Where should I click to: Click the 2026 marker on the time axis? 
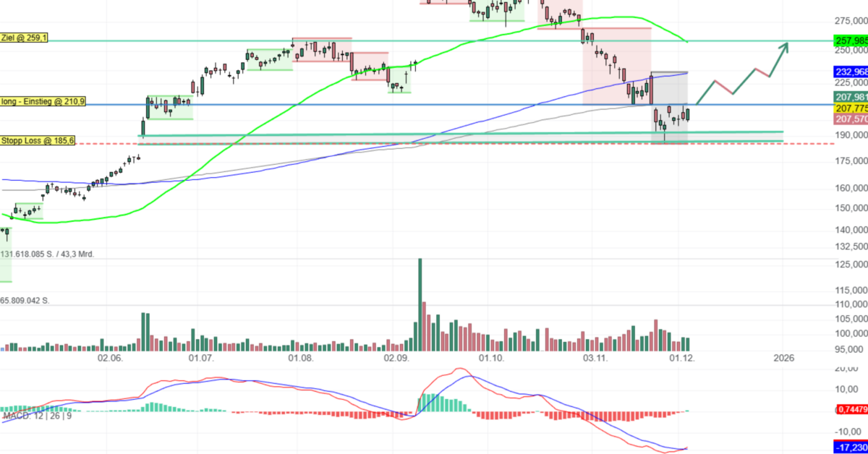pyautogui.click(x=783, y=358)
